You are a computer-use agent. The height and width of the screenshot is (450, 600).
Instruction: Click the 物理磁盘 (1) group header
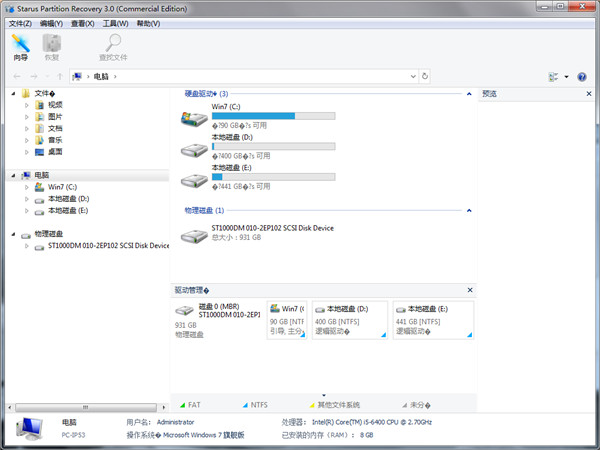204,210
